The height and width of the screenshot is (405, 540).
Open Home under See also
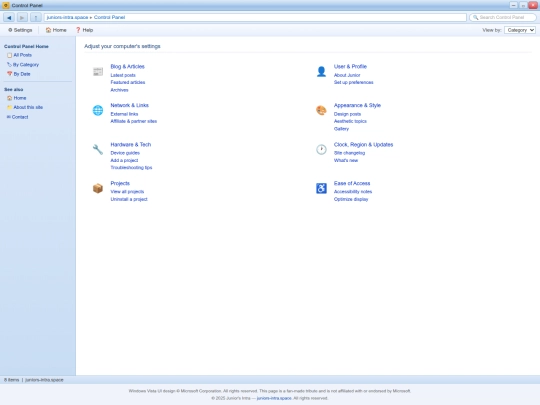17,98
